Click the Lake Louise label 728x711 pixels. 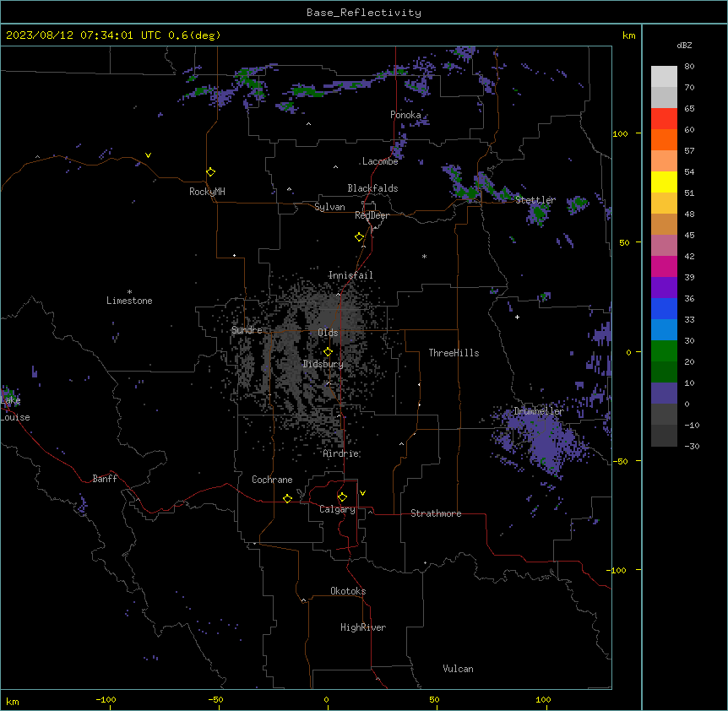(14, 409)
